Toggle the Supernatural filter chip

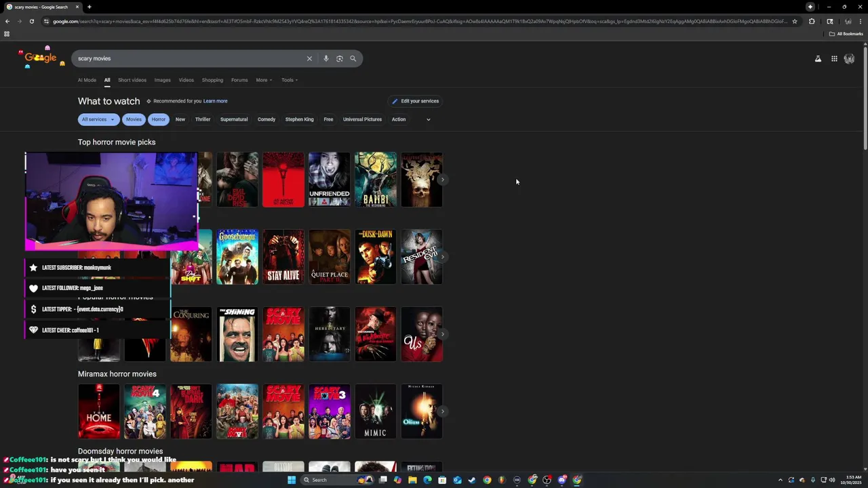point(234,119)
